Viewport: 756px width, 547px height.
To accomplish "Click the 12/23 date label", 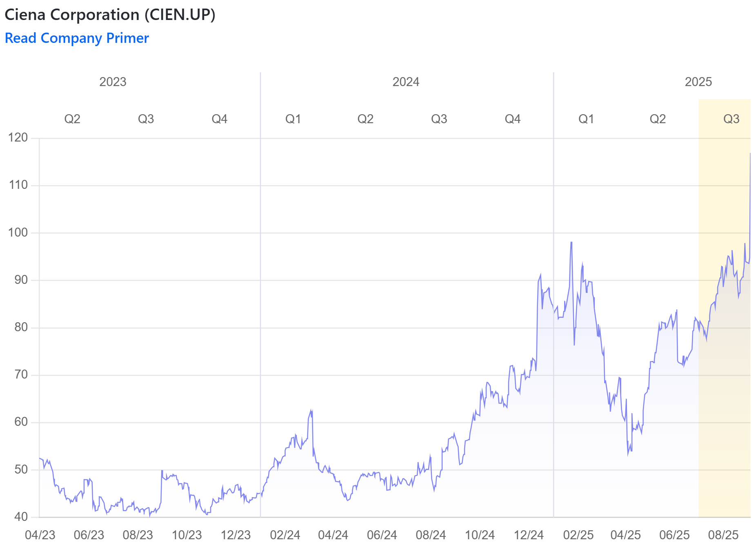I will 236,535.
